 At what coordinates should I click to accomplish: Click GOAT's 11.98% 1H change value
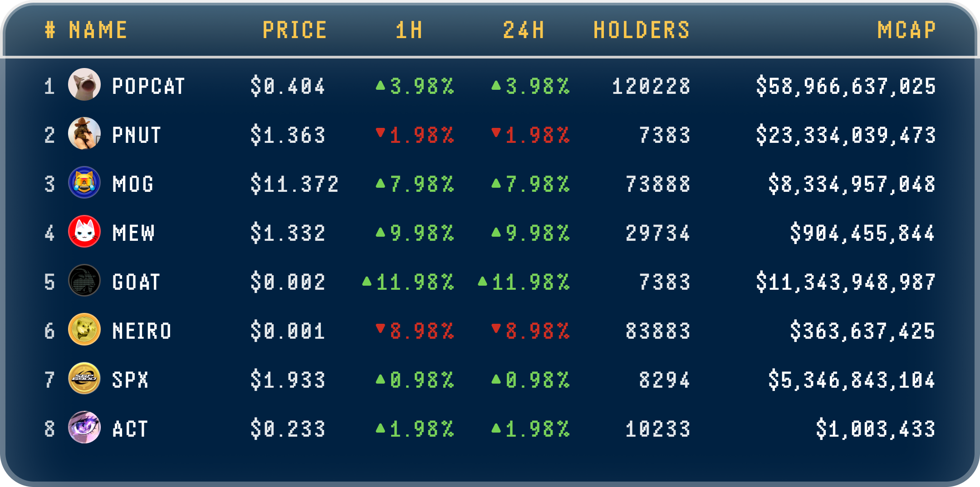(408, 282)
